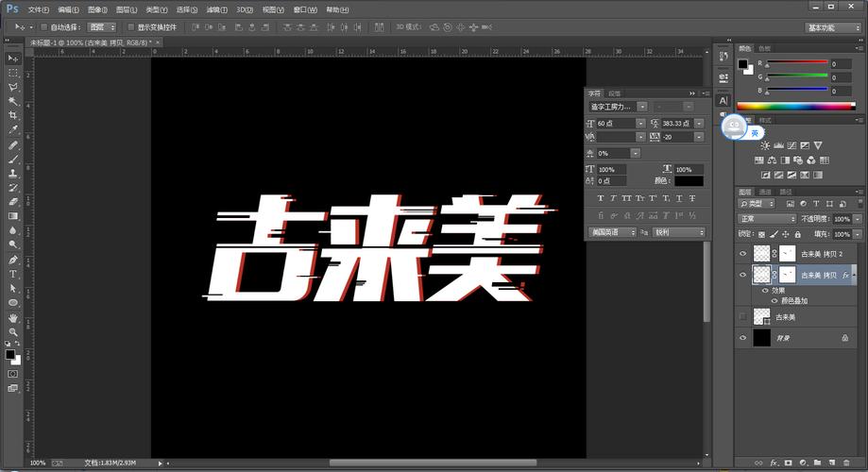Click the faux bold T button

click(600, 198)
